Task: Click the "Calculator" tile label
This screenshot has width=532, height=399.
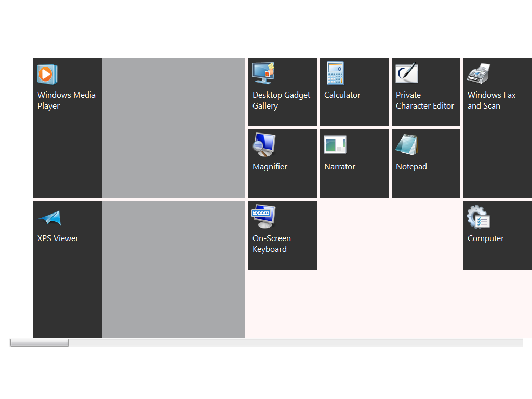Action: pyautogui.click(x=342, y=95)
